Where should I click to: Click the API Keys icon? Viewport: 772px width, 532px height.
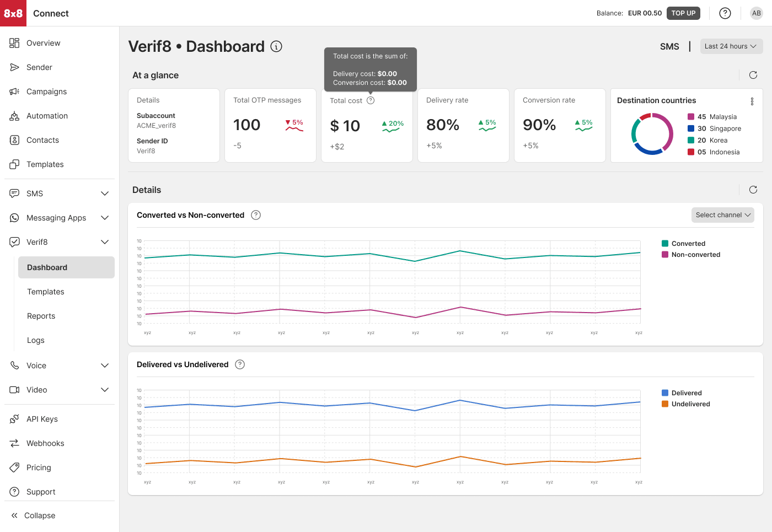[14, 419]
